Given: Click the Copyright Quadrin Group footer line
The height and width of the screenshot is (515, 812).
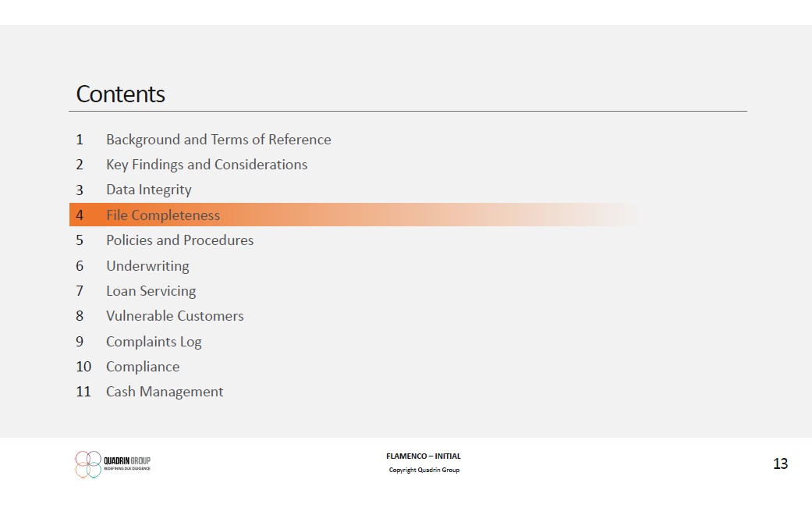Looking at the screenshot, I should pyautogui.click(x=424, y=470).
